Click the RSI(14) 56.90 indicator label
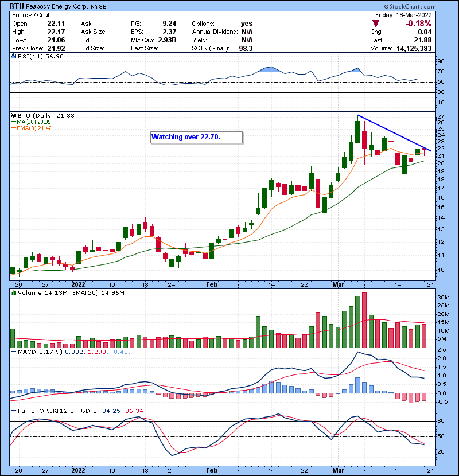Screen dimensions: 459x476 pyautogui.click(x=41, y=56)
